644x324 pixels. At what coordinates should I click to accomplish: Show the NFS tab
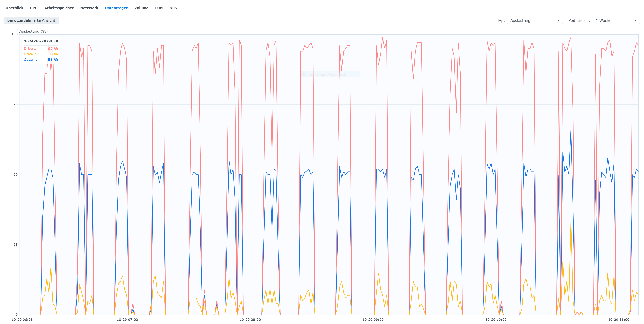click(x=173, y=8)
